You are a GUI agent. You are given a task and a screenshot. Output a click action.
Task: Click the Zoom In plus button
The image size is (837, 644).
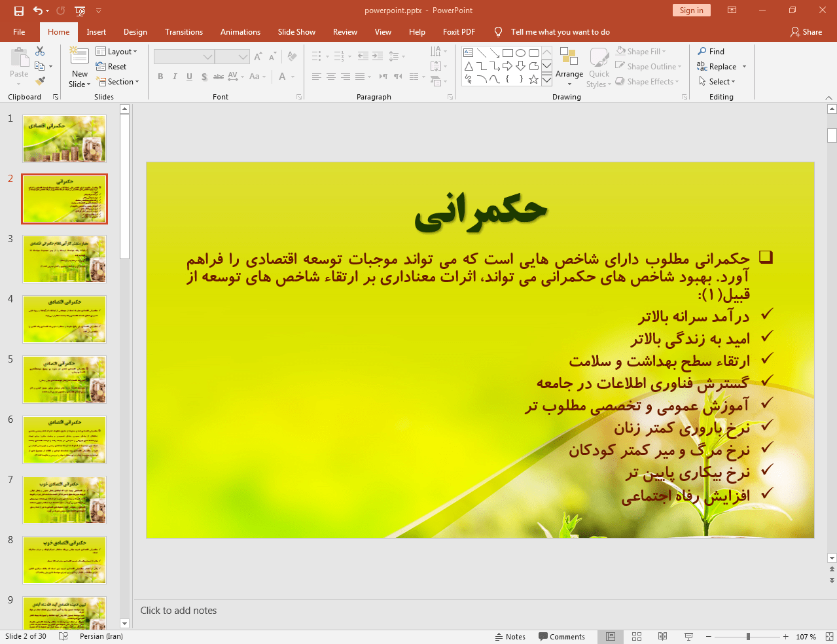786,637
